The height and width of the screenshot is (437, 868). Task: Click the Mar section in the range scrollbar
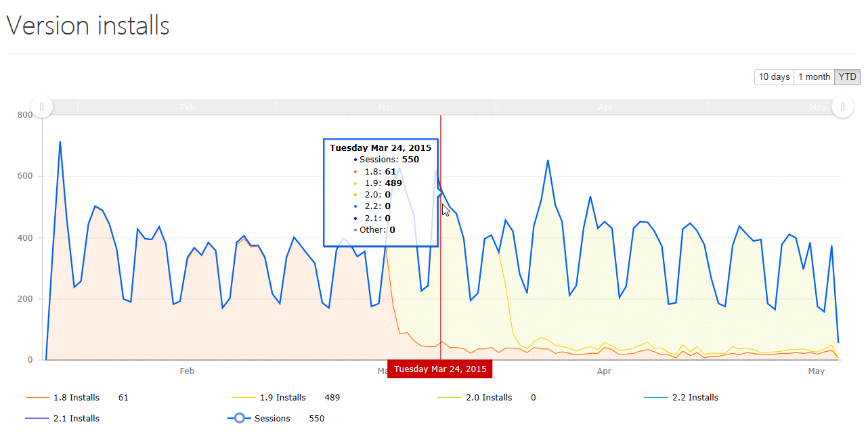(386, 107)
